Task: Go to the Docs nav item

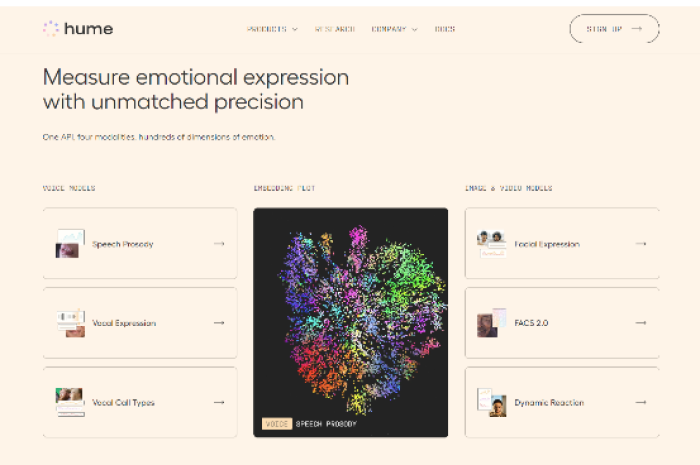Action: click(x=445, y=29)
